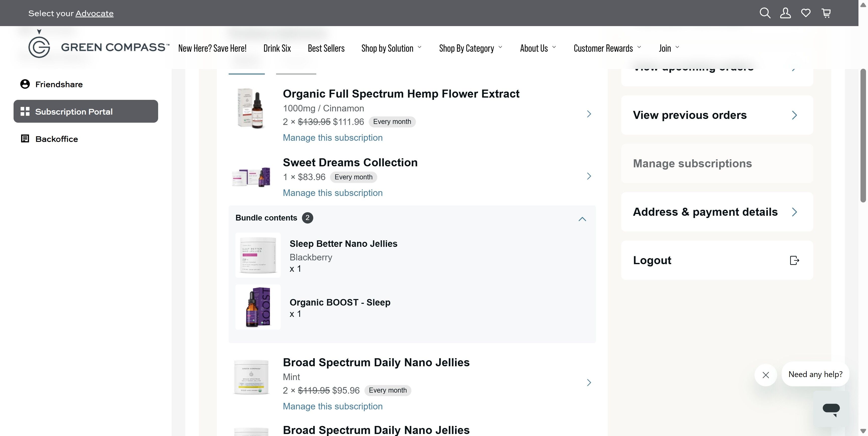Manage the Hemp Flower Extract subscription

(x=333, y=138)
